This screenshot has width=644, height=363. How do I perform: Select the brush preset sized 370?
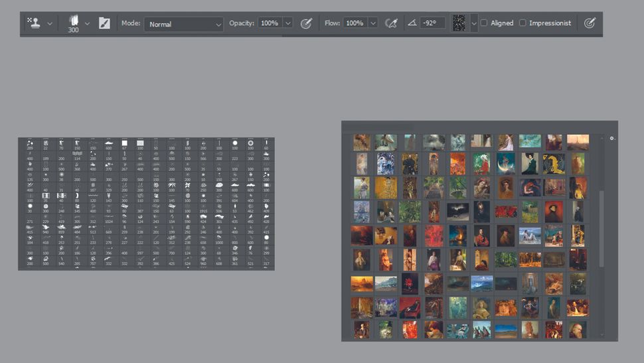[109, 167]
